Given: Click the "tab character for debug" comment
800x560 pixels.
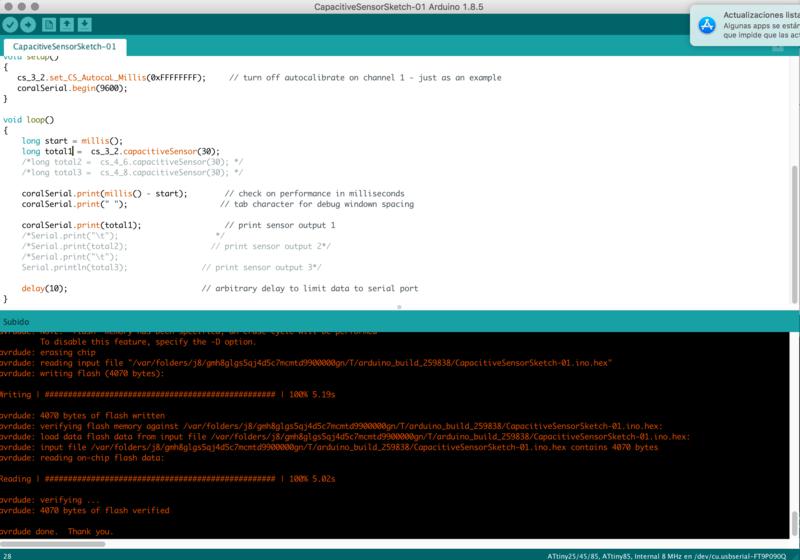Looking at the screenshot, I should pyautogui.click(x=317, y=204).
